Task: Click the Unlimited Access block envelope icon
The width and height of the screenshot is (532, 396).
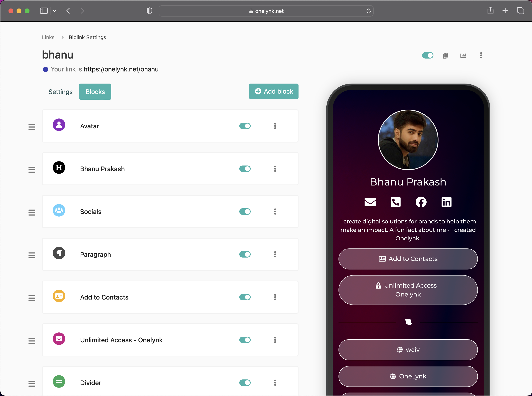Action: [59, 339]
